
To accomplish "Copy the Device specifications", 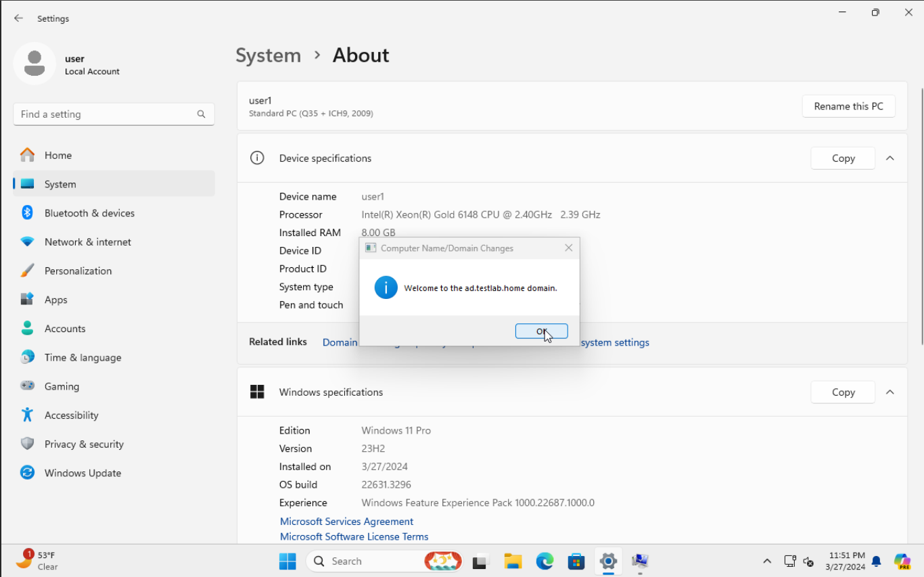I will coord(843,158).
